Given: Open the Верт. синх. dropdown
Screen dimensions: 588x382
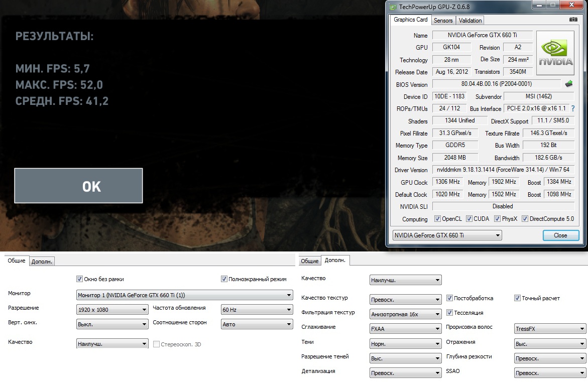Looking at the screenshot, I should coord(112,324).
